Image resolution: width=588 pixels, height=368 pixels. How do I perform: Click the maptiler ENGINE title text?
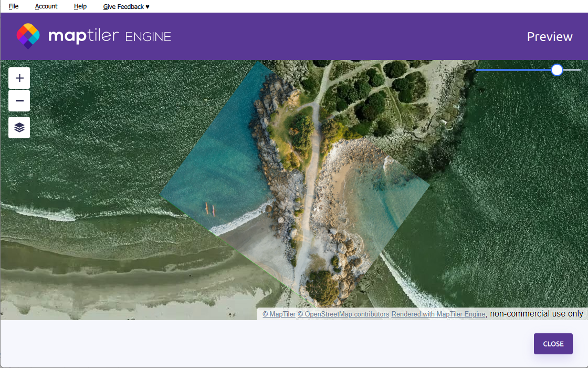(x=110, y=36)
